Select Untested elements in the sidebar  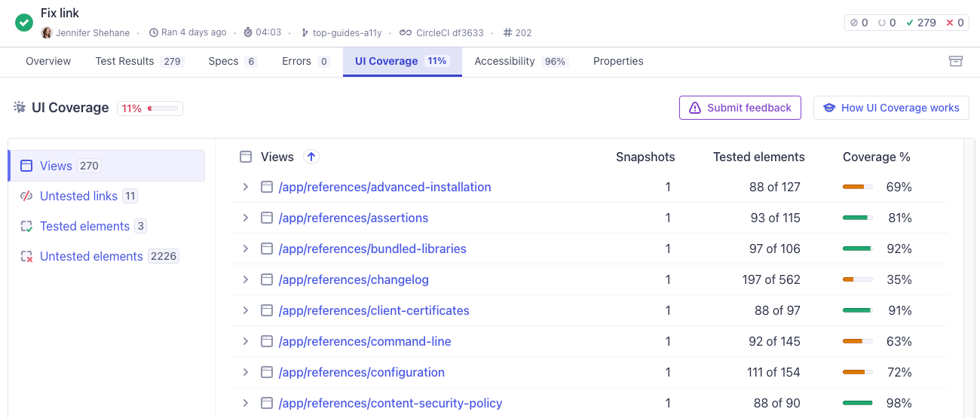coord(91,256)
